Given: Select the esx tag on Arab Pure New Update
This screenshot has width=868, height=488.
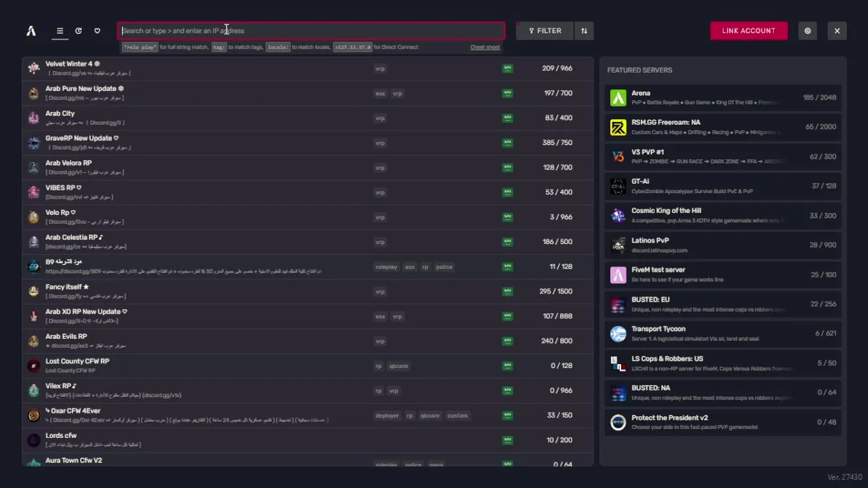Looking at the screenshot, I should [x=380, y=94].
